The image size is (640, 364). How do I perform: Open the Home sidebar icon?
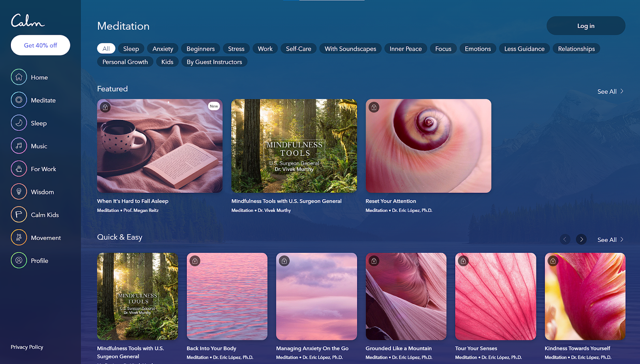(x=19, y=77)
